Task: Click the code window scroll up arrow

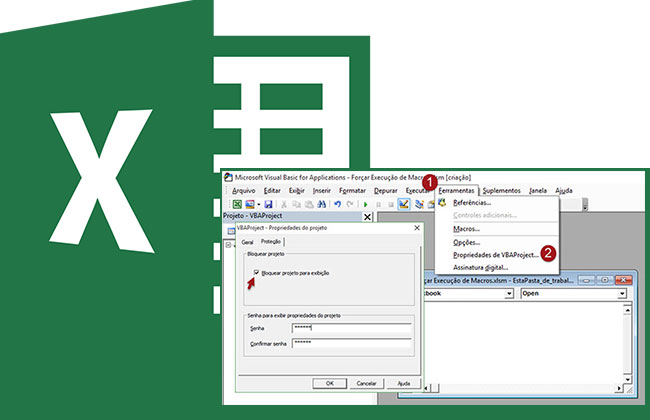Action: 627,310
